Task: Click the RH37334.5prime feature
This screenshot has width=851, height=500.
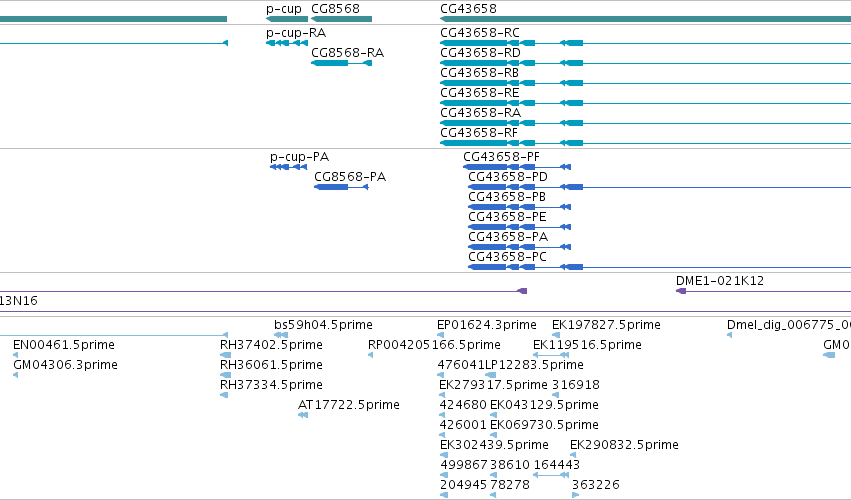Action: [x=271, y=385]
